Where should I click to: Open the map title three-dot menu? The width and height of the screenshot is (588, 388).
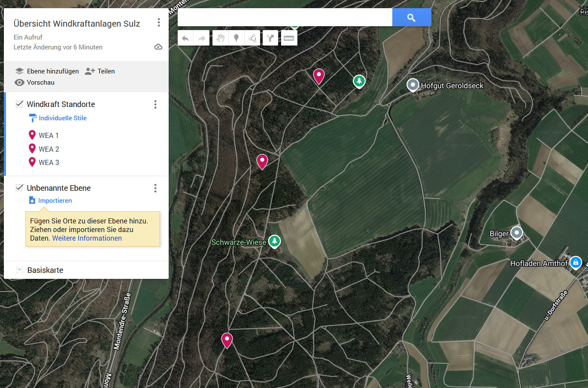159,22
